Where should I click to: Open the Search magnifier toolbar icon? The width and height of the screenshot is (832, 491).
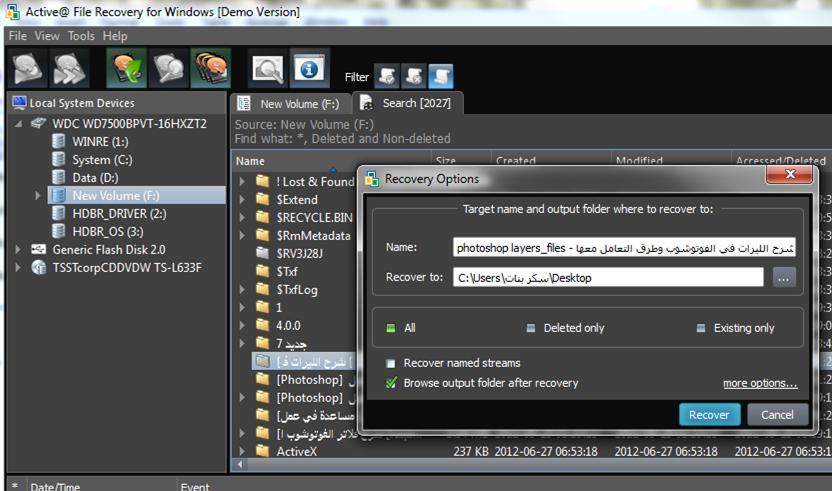(x=267, y=68)
